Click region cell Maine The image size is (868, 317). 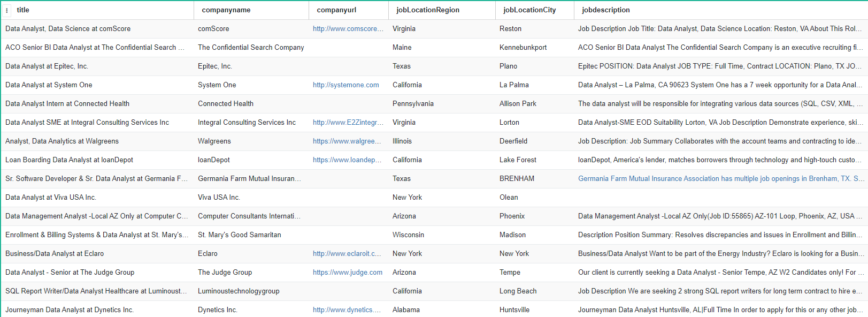(x=402, y=48)
